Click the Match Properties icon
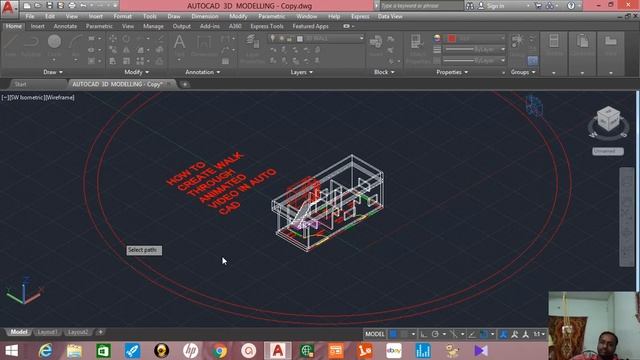The height and width of the screenshot is (360, 640). tap(417, 49)
